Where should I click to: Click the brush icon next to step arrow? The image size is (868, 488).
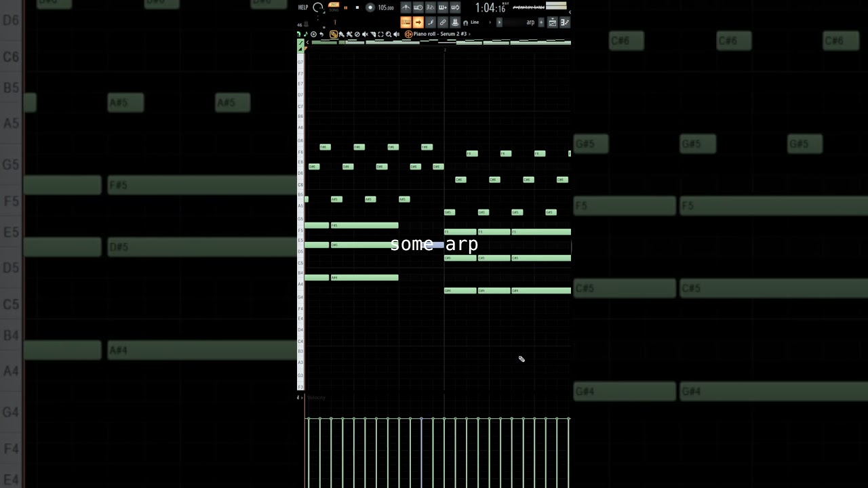(431, 22)
